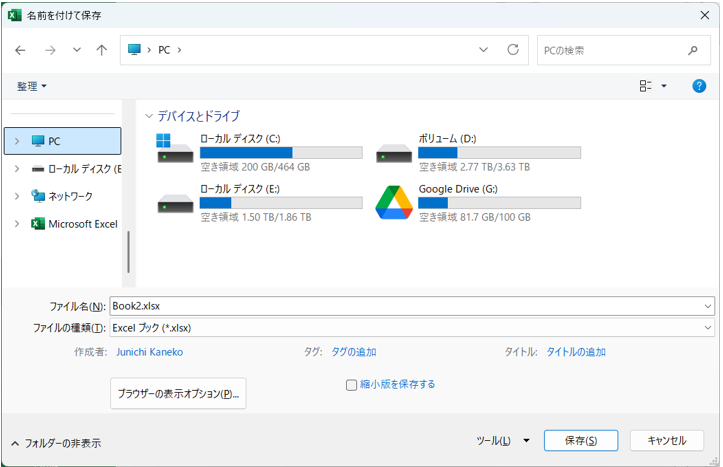Go back with the left arrow
723x467 pixels.
(x=20, y=50)
